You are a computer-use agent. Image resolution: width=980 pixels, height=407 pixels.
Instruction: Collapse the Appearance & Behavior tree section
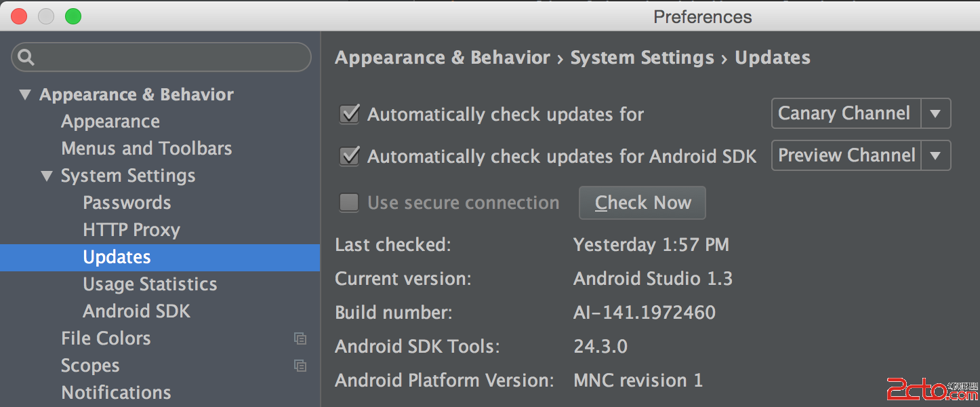tap(25, 95)
